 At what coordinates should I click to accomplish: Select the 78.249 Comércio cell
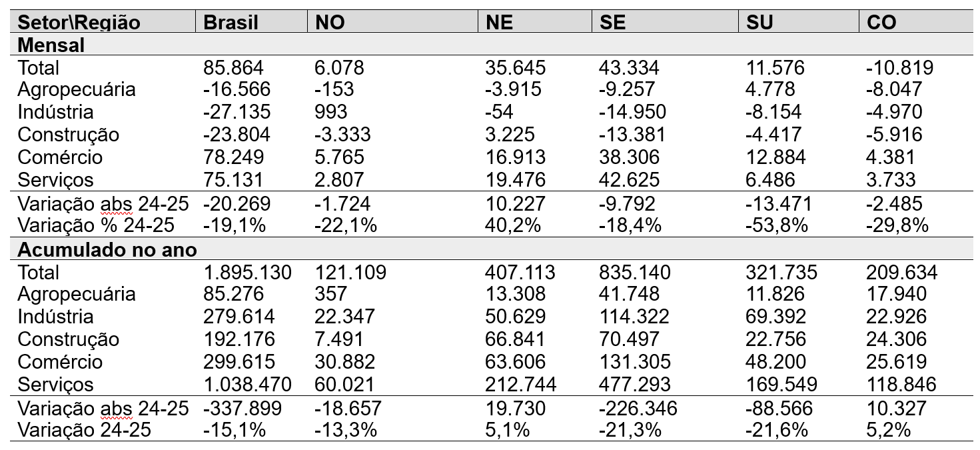click(x=234, y=157)
